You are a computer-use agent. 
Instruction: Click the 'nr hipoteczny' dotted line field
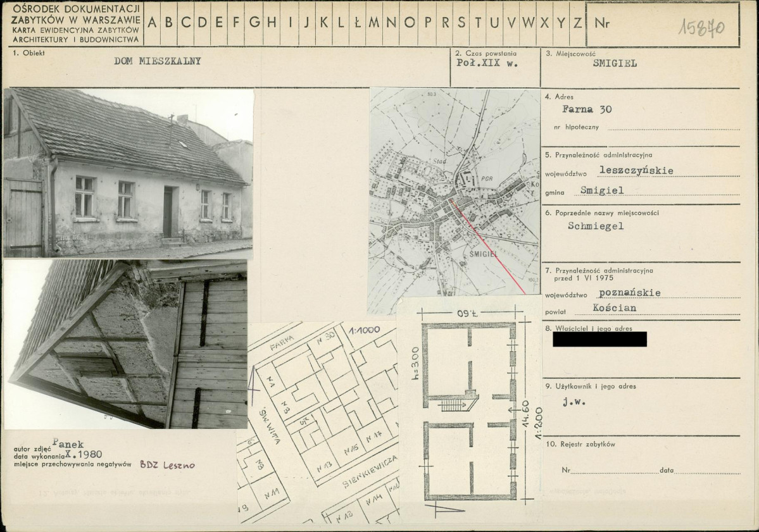[x=674, y=127]
